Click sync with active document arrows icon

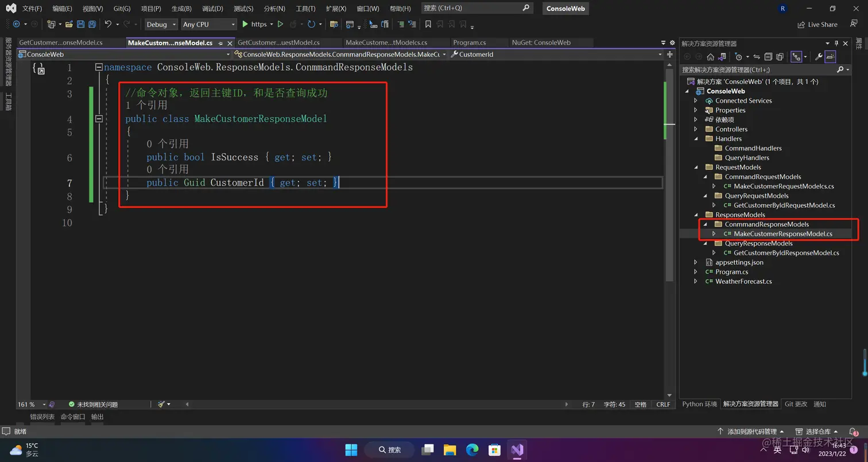[x=757, y=56]
